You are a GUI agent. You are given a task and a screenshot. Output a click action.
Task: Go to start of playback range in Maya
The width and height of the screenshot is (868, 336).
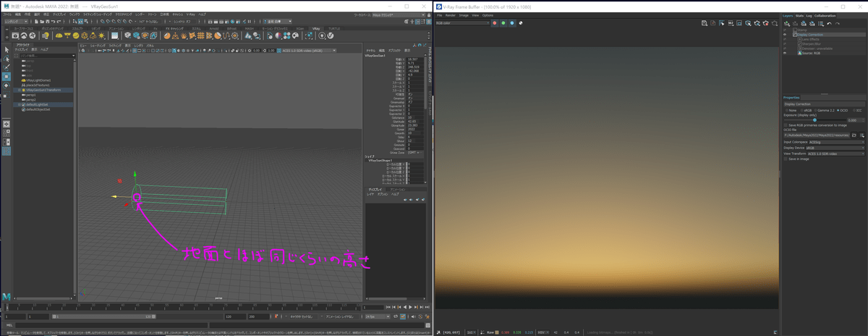388,307
